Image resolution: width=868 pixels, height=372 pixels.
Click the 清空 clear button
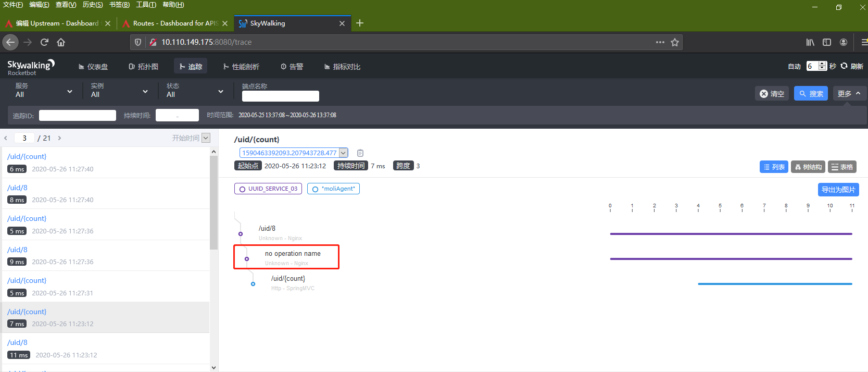[772, 94]
